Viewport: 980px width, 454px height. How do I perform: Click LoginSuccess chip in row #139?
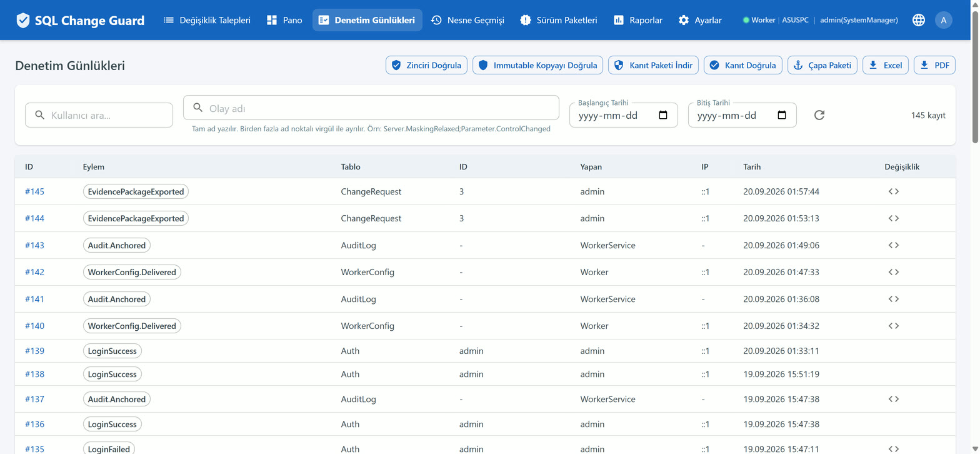[112, 351]
